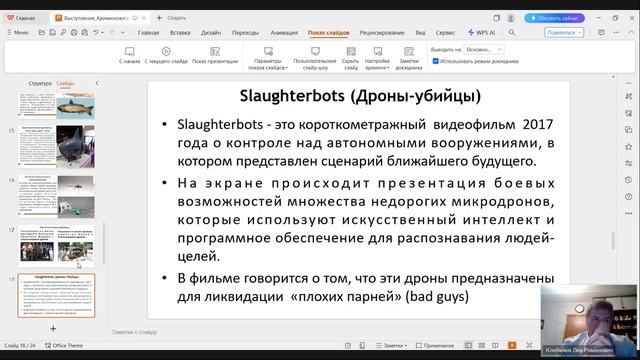Start slideshow with orange play button
The image size is (640, 360).
pos(512,345)
